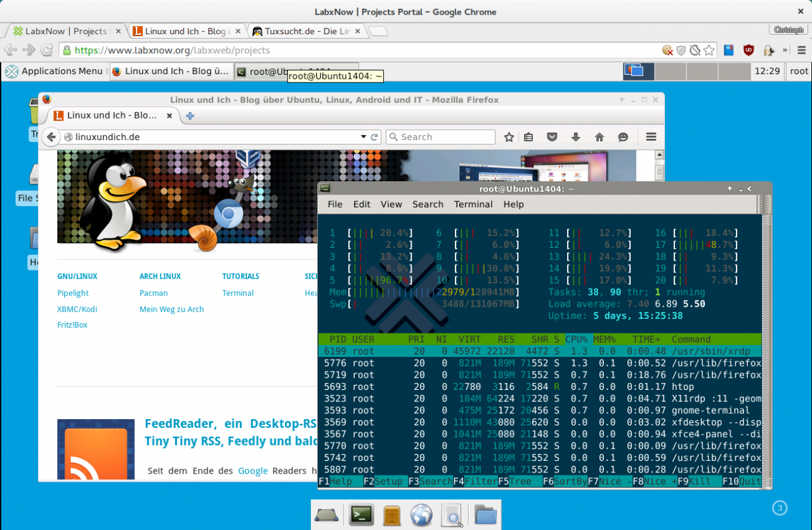Click the green padlock site info icon
812x530 pixels.
coord(66,50)
